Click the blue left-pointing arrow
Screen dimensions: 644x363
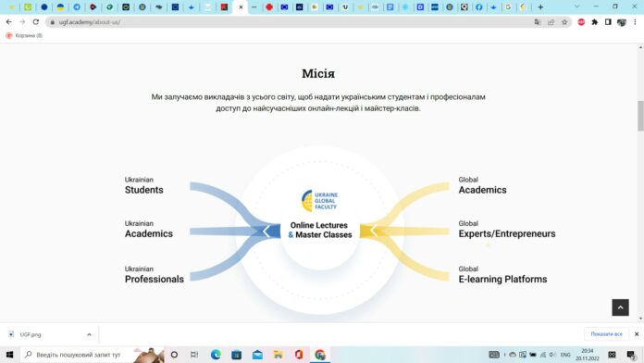click(267, 231)
